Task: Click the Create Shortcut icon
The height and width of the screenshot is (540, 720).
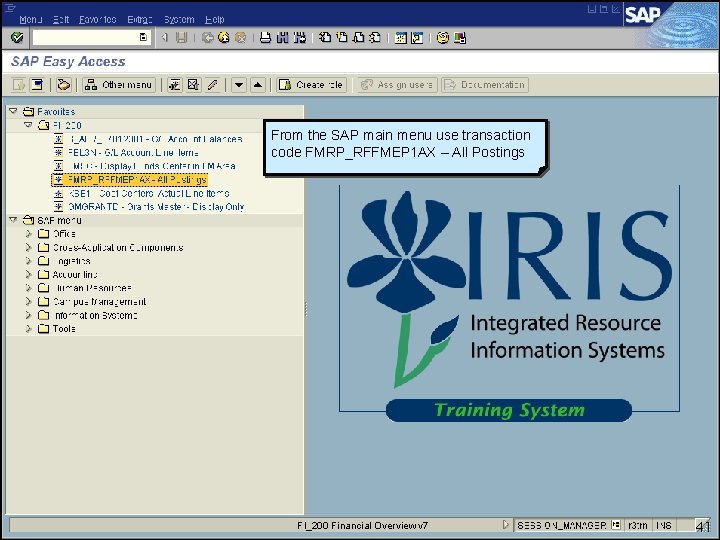Action: 417,38
